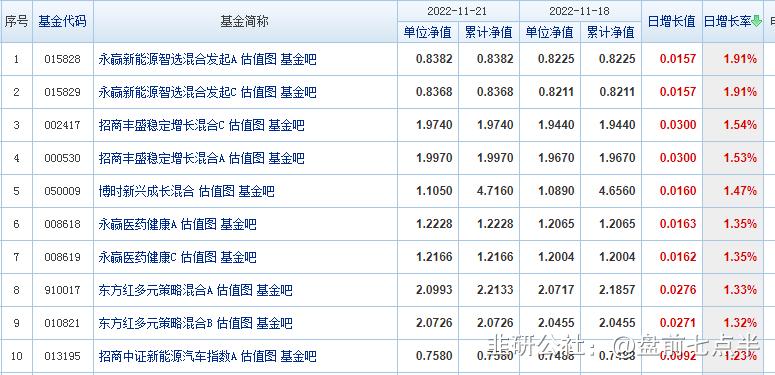Open 估值图 for fund 002417
Image resolution: width=775 pixels, height=375 pixels.
pyautogui.click(x=247, y=125)
